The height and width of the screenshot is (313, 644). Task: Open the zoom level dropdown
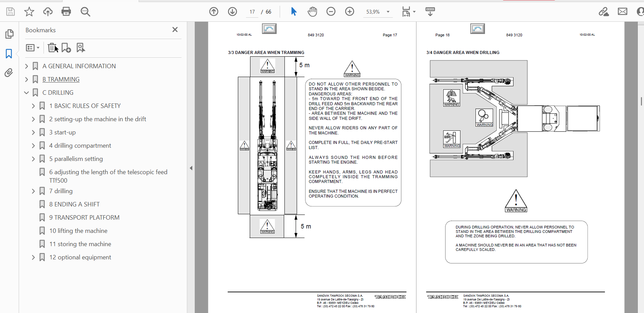click(x=388, y=12)
